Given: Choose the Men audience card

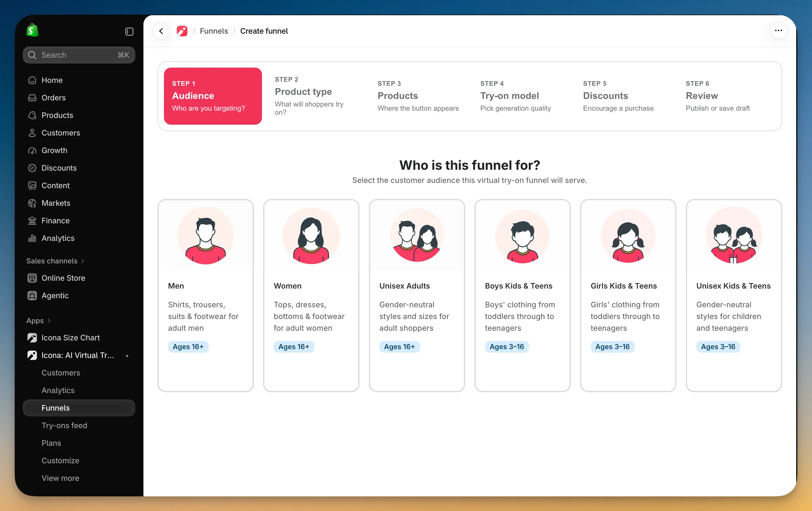Looking at the screenshot, I should coord(205,295).
